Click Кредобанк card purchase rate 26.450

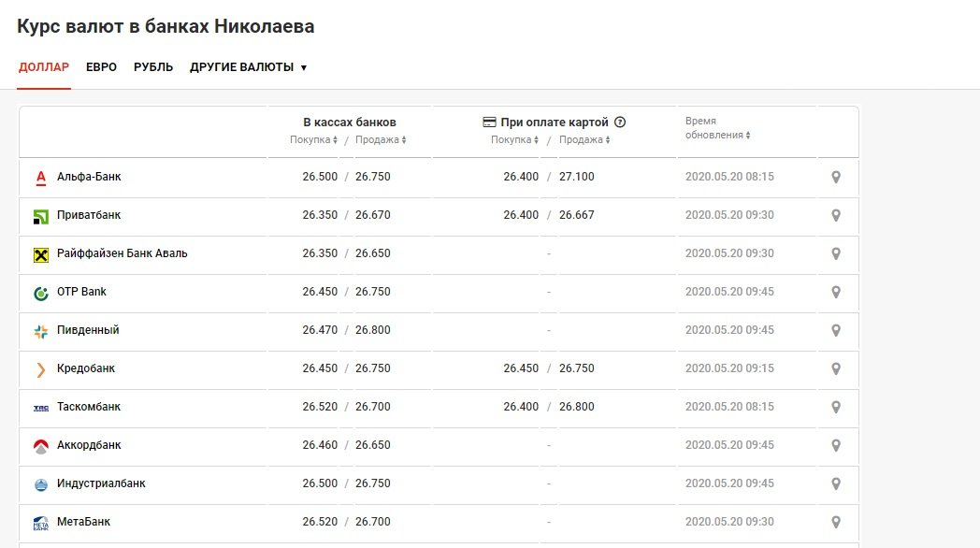(521, 368)
